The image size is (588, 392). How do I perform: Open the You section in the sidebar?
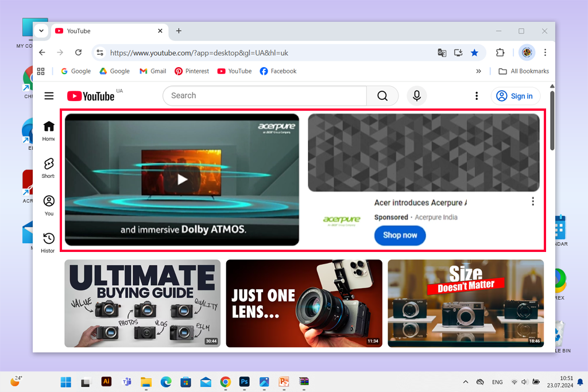coord(49,205)
